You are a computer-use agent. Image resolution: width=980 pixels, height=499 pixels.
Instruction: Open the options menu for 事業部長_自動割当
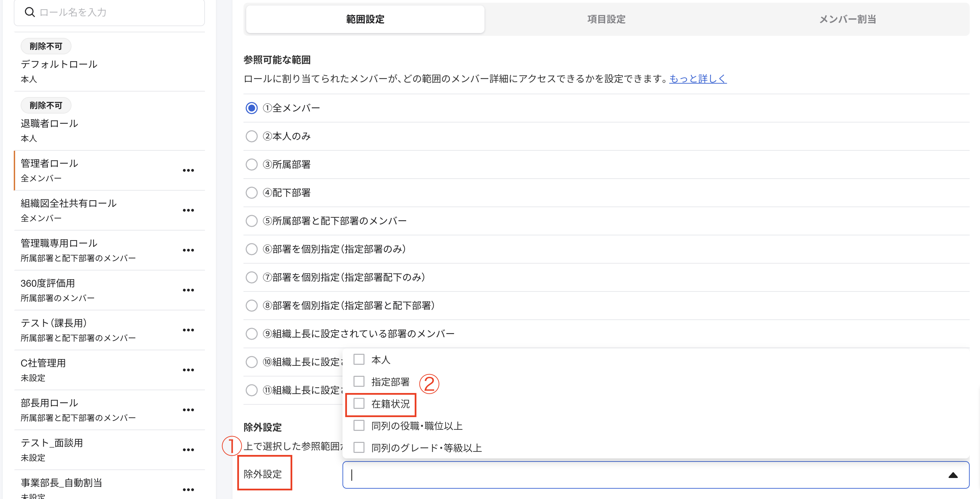coord(188,489)
